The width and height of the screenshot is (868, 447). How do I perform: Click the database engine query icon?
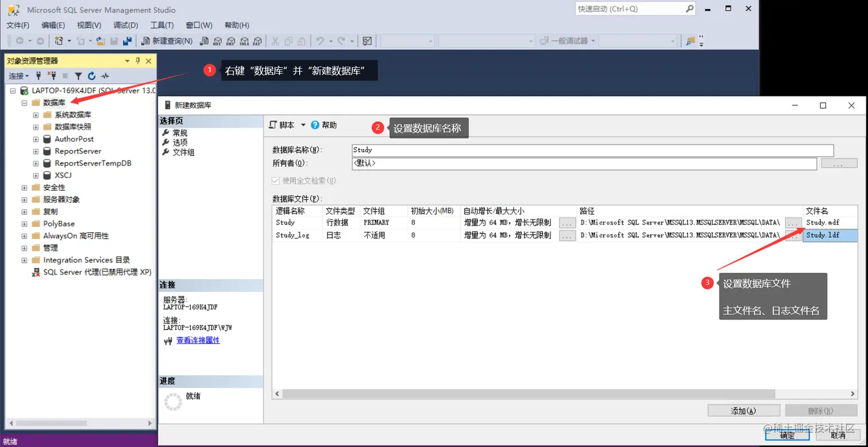pos(204,41)
